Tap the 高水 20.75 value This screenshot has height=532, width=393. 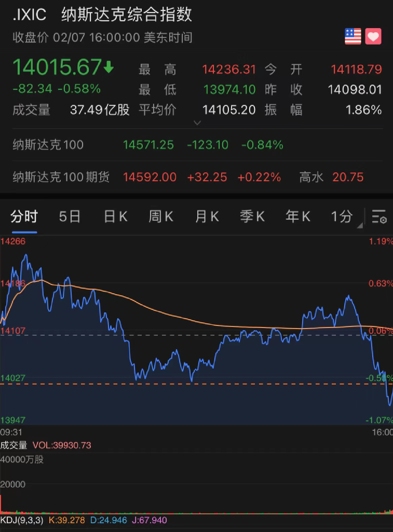(x=348, y=177)
